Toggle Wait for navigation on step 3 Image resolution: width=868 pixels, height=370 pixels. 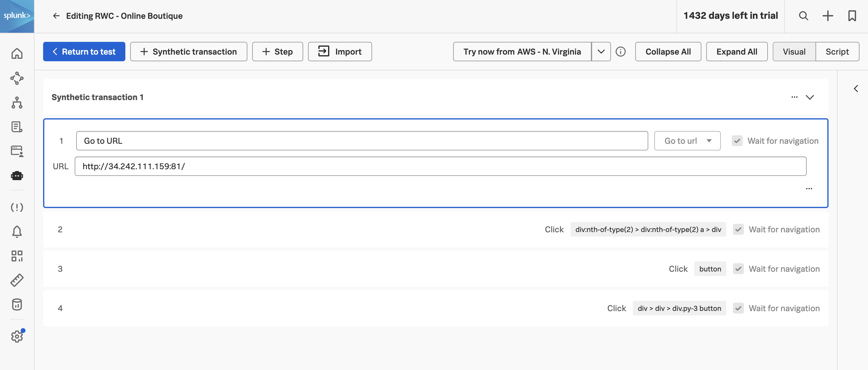pos(739,269)
